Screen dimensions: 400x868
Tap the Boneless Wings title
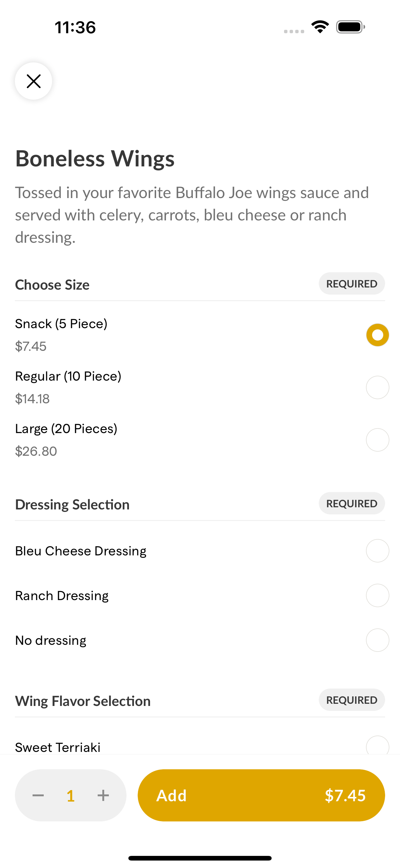click(95, 158)
